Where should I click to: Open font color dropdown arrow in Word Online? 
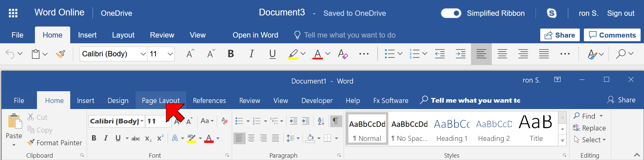[328, 54]
